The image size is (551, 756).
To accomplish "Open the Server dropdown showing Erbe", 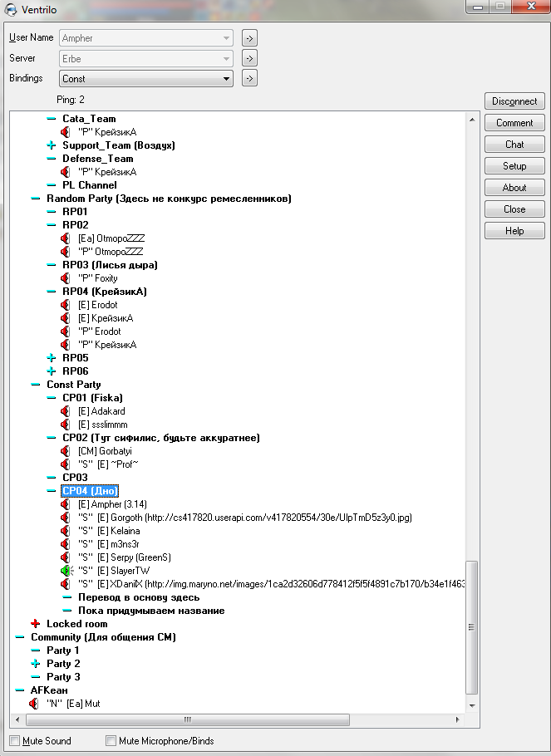I will click(146, 58).
